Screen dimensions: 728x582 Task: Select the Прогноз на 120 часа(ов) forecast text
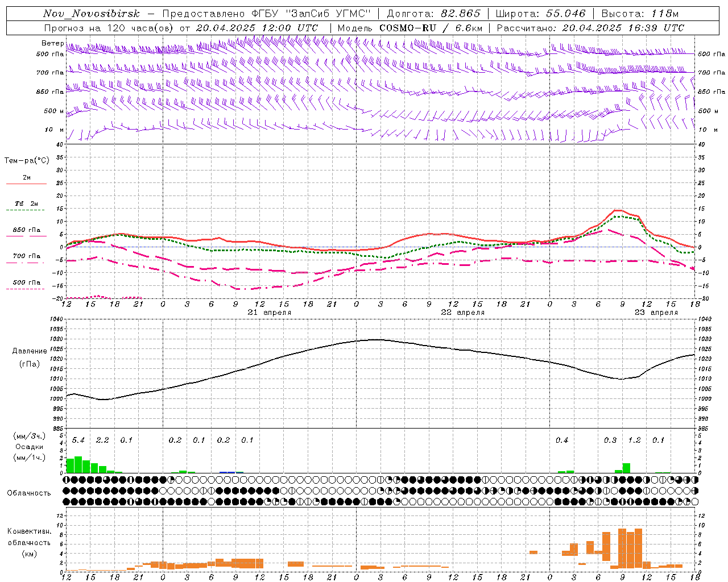109,27
